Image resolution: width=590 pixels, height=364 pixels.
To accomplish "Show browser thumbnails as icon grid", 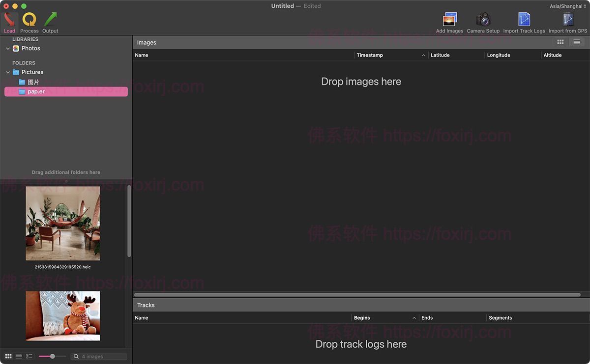I will pos(8,356).
